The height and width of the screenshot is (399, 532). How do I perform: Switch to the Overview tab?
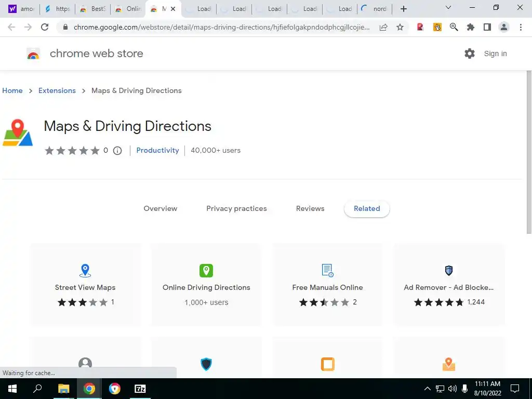pyautogui.click(x=161, y=209)
